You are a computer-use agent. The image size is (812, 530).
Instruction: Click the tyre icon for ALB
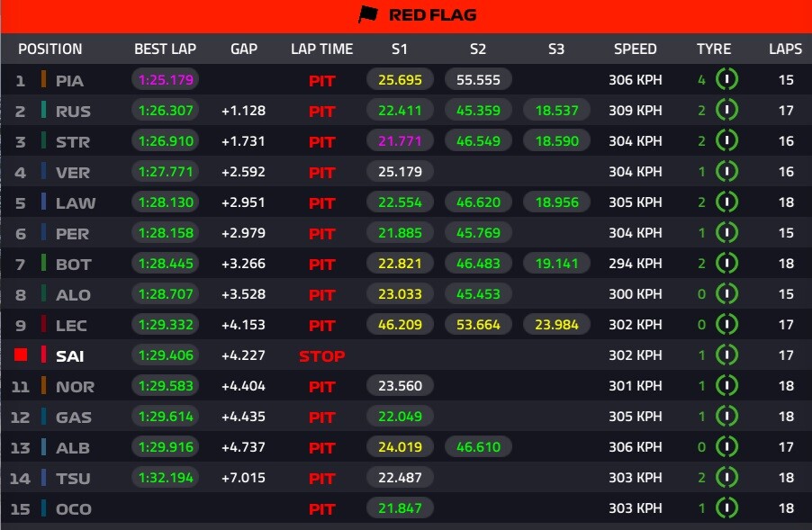(727, 447)
